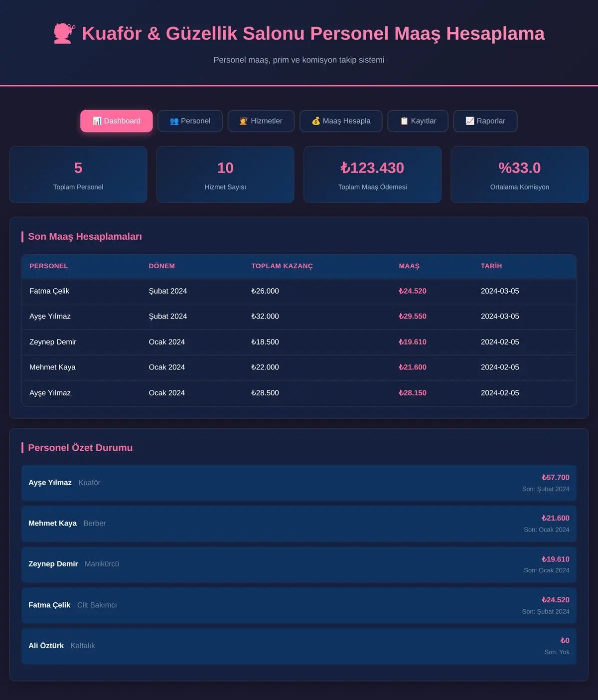
Task: Open Mehmet Kaya Berber summary row
Action: [x=299, y=524]
